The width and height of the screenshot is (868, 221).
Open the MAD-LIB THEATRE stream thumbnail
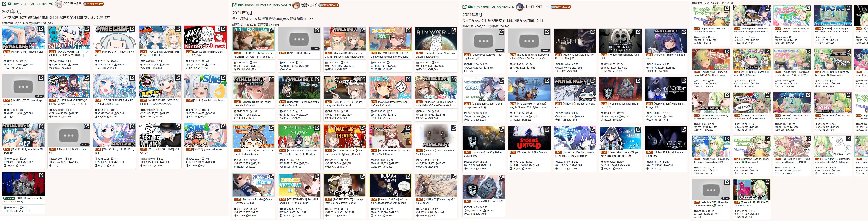pos(344,137)
